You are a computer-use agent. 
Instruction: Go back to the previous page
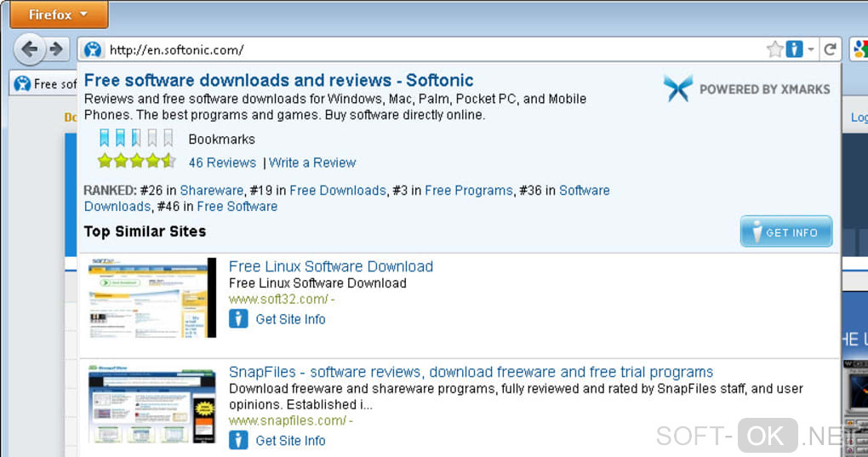30,49
